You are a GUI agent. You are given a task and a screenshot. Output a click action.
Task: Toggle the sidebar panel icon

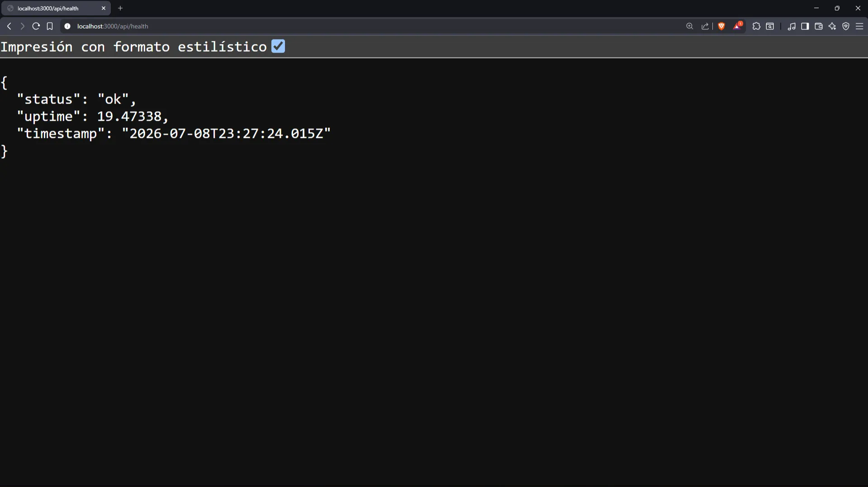point(805,26)
